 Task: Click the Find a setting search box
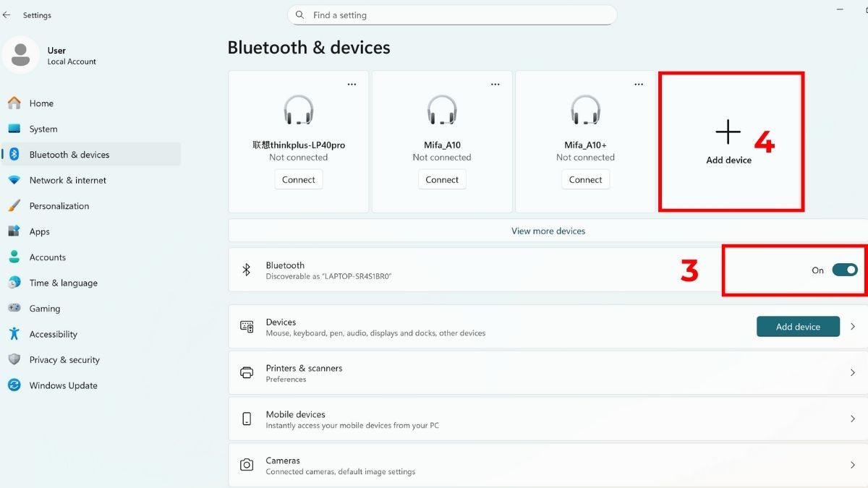pos(452,14)
